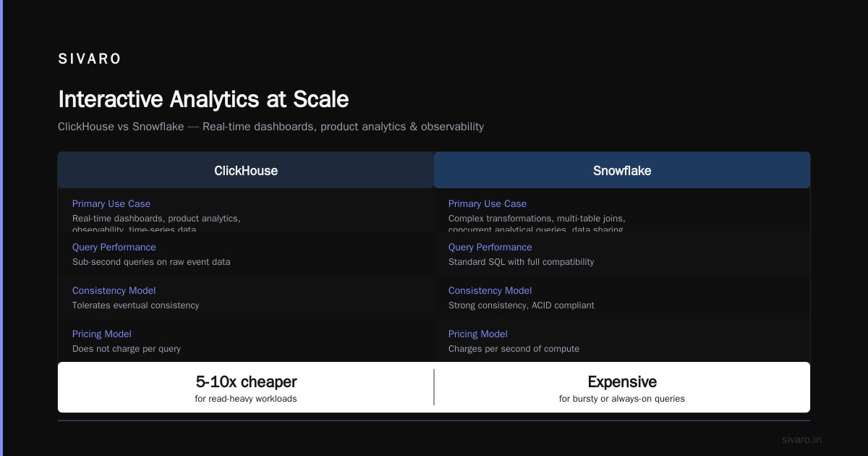The width and height of the screenshot is (868, 456).
Task: Open the sivaro.in footer link
Action: (x=801, y=439)
